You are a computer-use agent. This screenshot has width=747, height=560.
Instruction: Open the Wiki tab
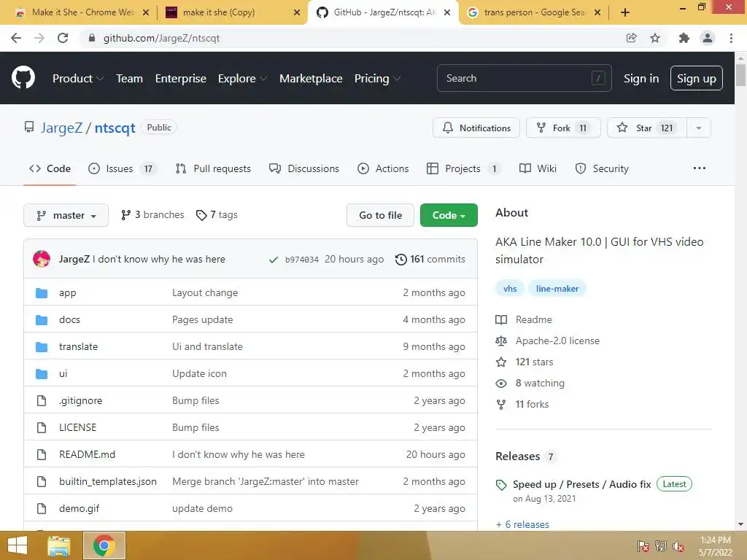tap(538, 168)
